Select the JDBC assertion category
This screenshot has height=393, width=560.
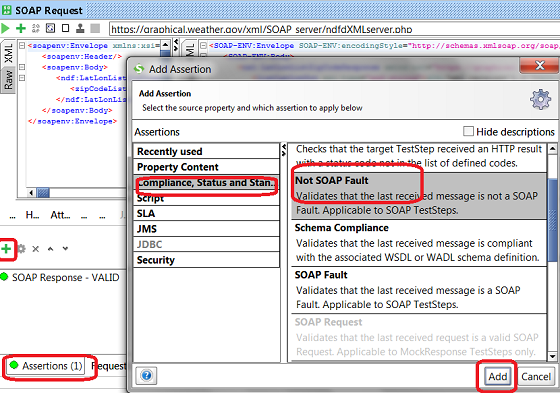coord(206,244)
